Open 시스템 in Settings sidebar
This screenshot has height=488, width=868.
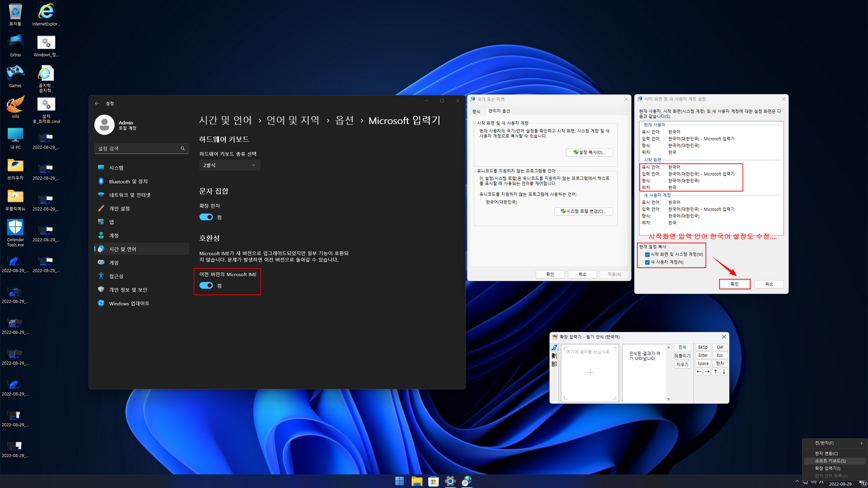(x=141, y=168)
